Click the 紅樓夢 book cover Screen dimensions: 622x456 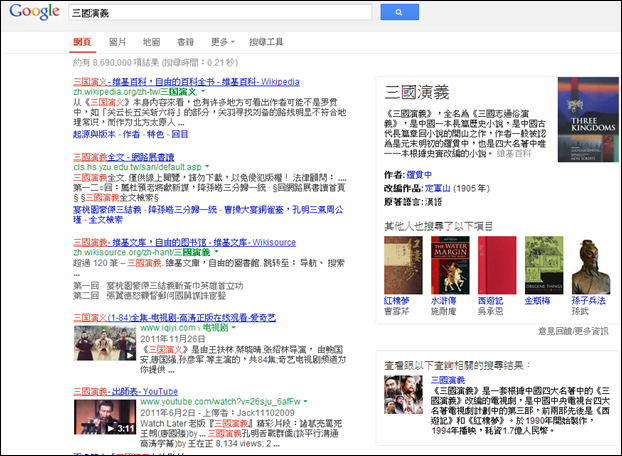[403, 265]
